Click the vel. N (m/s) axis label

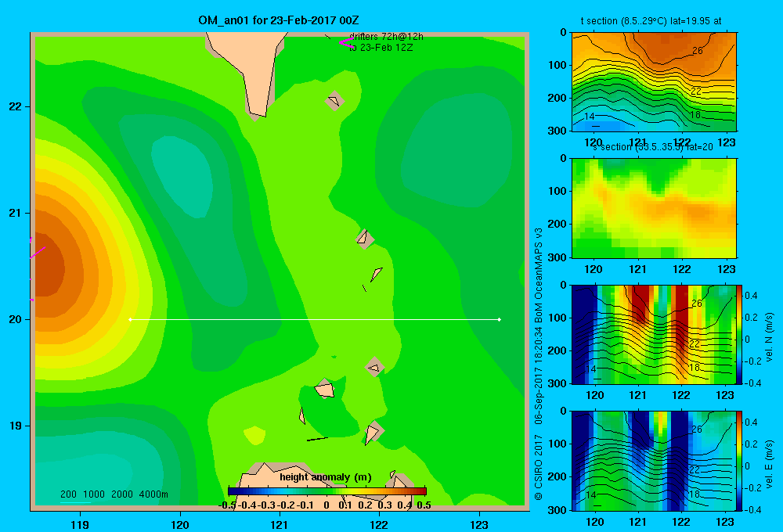pos(769,337)
